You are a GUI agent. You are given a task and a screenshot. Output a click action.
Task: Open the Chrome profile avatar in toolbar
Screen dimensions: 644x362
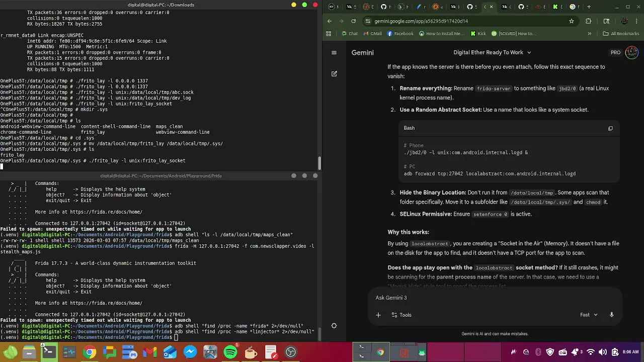click(x=624, y=21)
